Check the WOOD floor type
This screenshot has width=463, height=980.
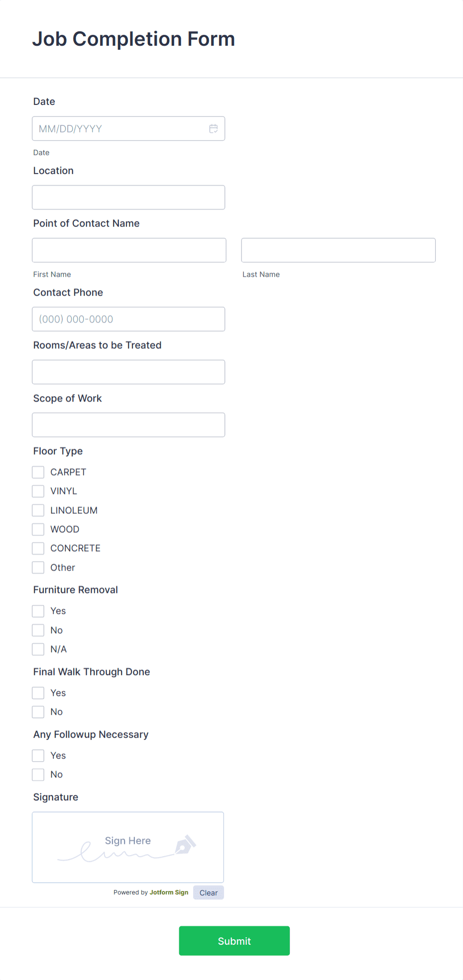tap(38, 529)
